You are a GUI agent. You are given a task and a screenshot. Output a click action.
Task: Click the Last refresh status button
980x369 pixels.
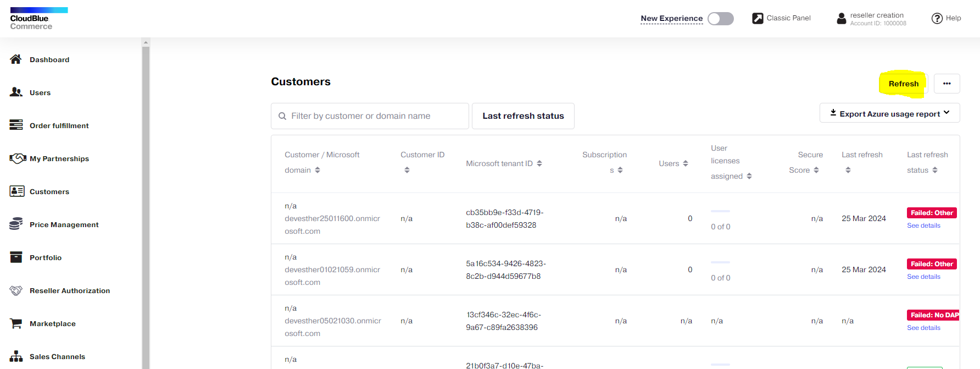(523, 116)
